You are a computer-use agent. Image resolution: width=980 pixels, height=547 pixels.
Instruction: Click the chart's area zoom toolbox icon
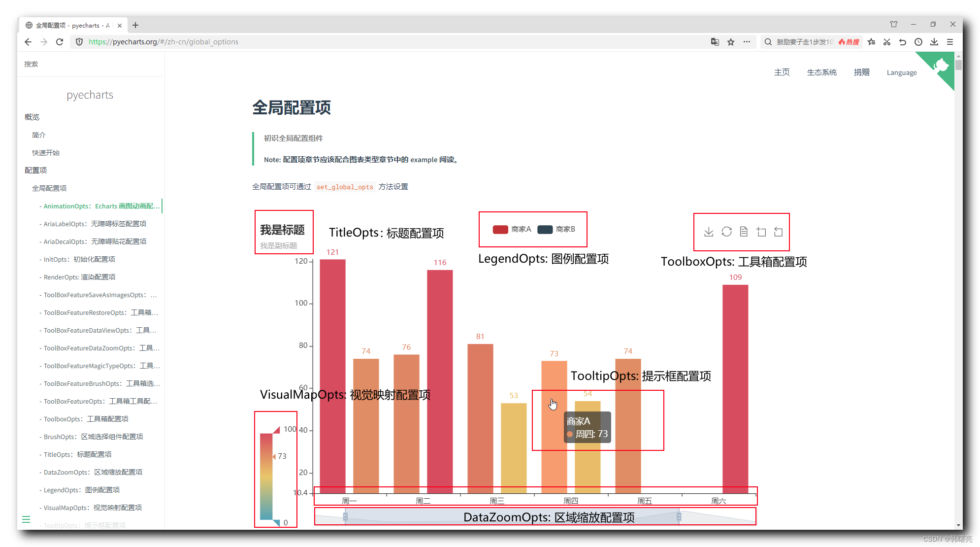pyautogui.click(x=761, y=232)
